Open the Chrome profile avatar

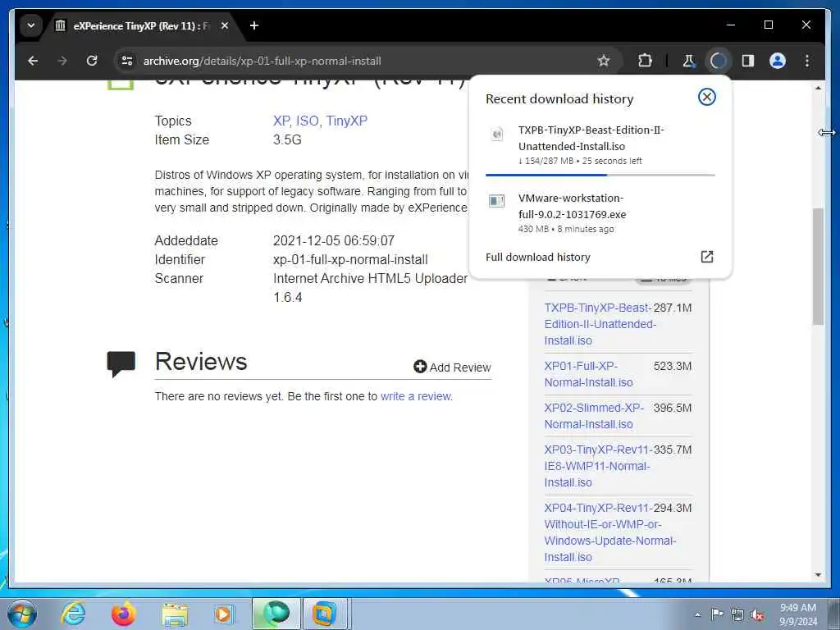pos(778,61)
